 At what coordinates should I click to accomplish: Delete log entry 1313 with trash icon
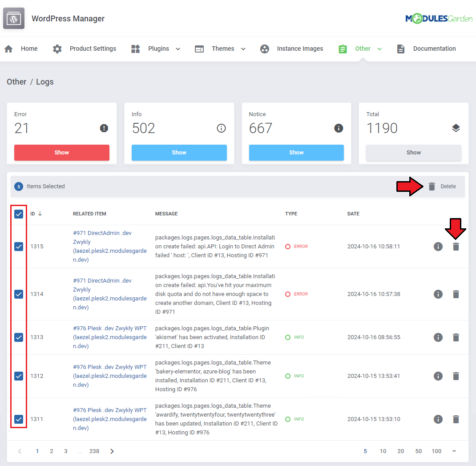click(456, 337)
